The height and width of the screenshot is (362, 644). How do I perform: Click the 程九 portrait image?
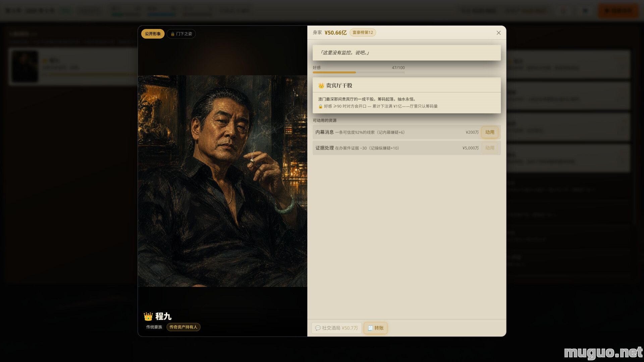(222, 181)
